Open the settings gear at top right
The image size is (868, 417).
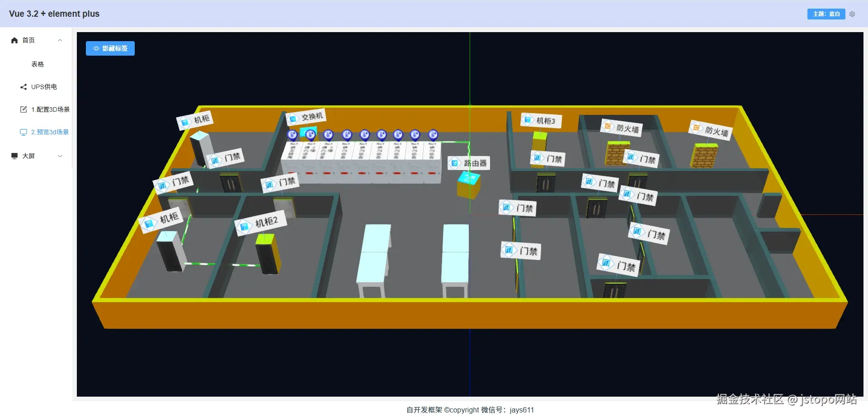(x=852, y=14)
